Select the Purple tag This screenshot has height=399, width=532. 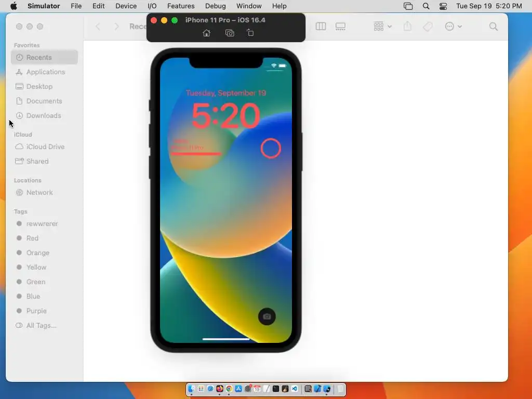click(45, 311)
